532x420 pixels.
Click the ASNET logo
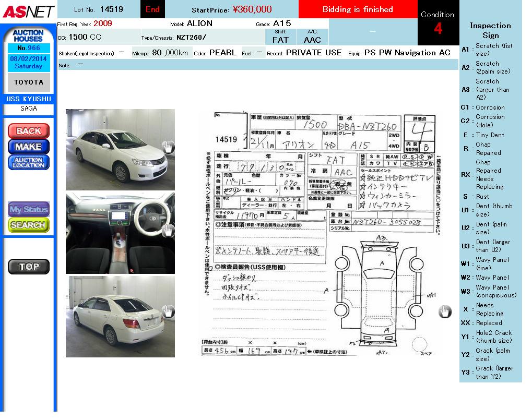pyautogui.click(x=28, y=11)
